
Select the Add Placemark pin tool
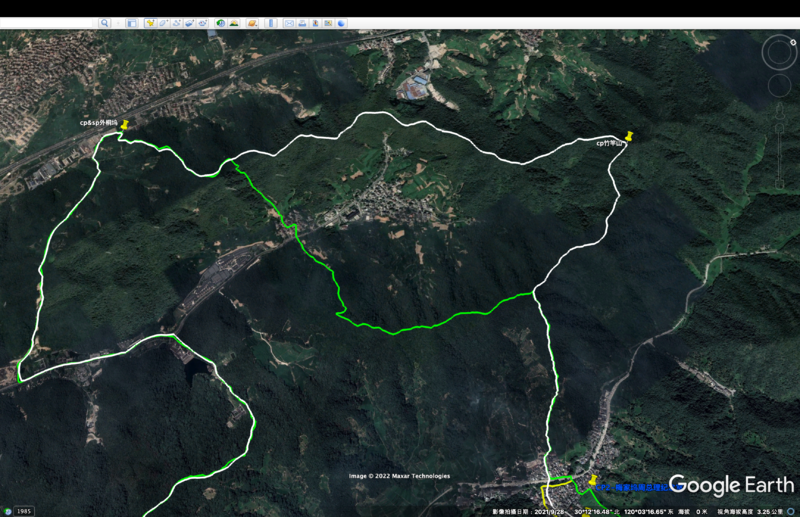(x=150, y=23)
